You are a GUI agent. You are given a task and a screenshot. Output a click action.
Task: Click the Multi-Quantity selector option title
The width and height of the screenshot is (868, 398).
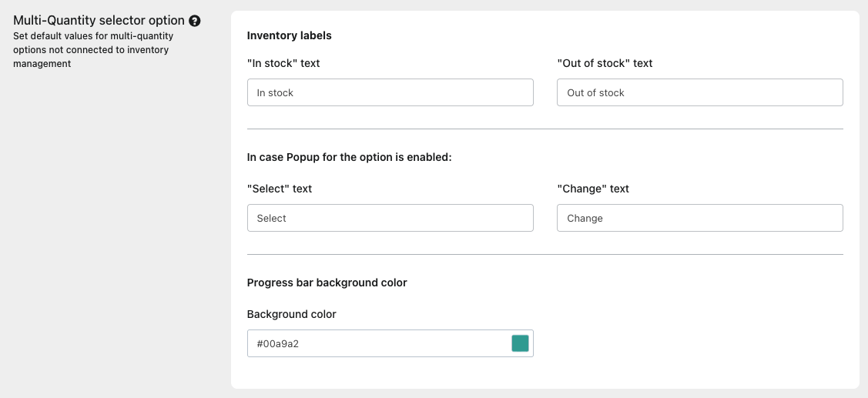click(99, 21)
